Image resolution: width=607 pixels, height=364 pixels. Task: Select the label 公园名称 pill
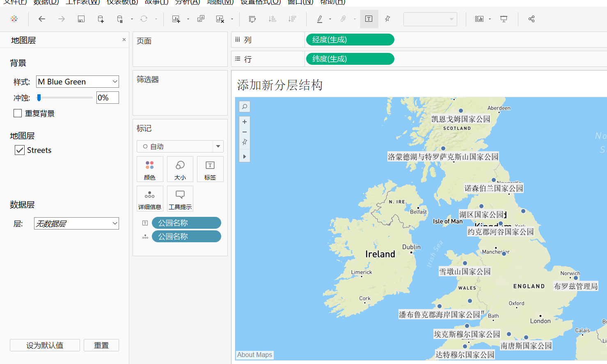point(186,223)
